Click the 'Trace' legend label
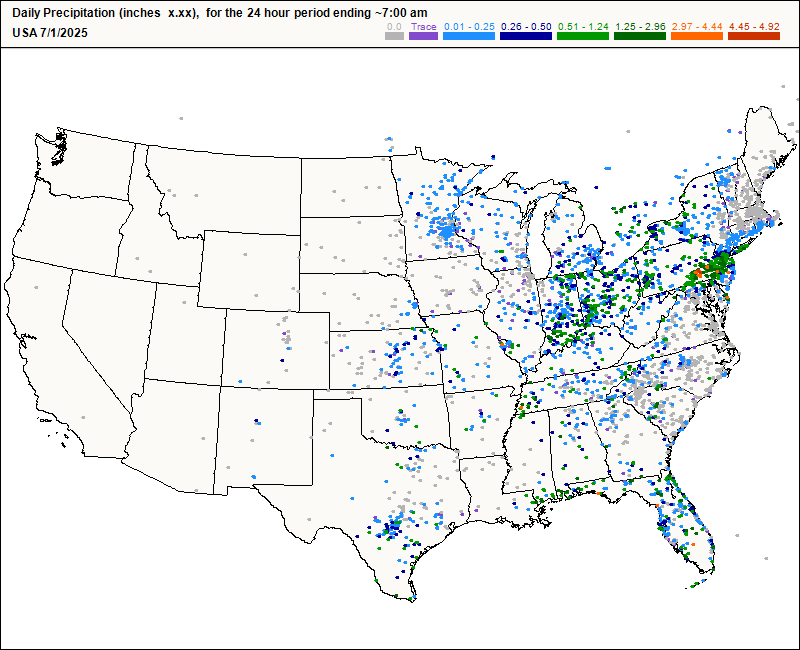 coord(423,27)
